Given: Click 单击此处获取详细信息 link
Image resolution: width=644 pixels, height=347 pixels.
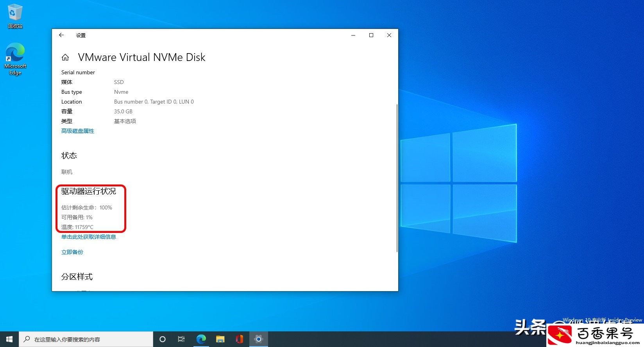Looking at the screenshot, I should pos(89,237).
